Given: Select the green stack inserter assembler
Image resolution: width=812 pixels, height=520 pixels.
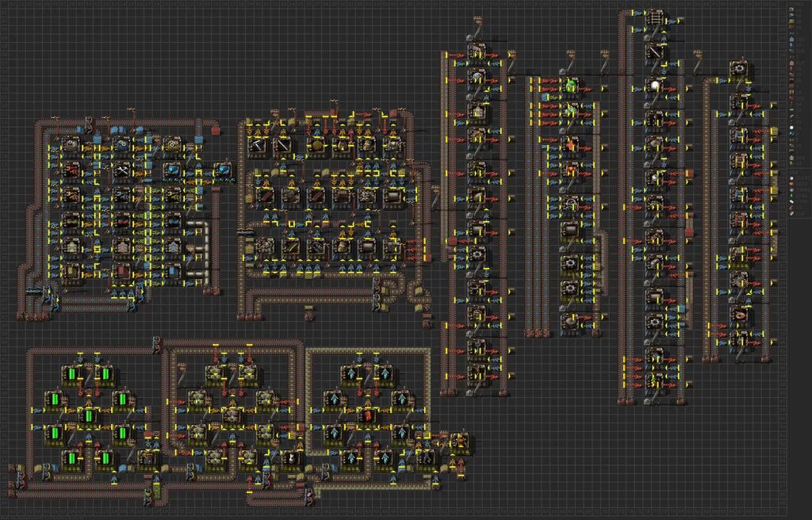Looking at the screenshot, I should (172, 196).
